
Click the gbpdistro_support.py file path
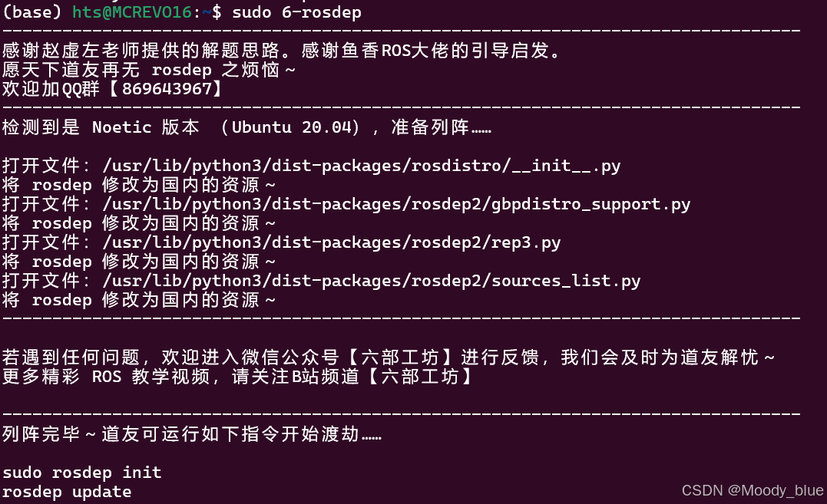(x=396, y=204)
